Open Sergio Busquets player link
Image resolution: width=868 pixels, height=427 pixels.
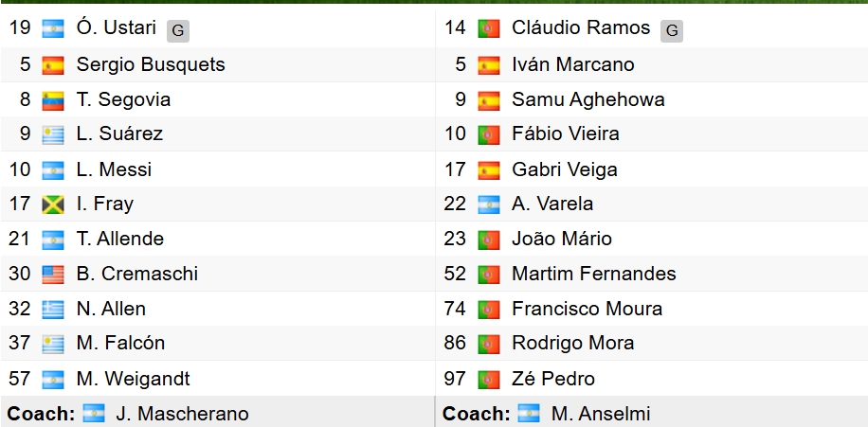click(151, 64)
